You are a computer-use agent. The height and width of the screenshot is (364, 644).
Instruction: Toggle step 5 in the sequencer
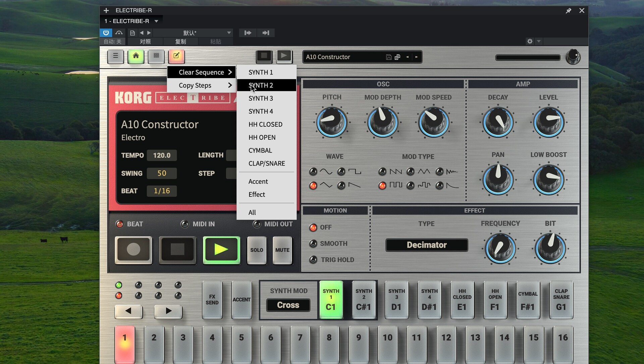[x=241, y=345]
